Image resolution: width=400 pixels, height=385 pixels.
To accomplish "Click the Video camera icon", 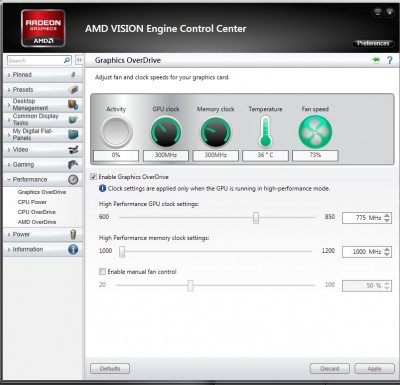I will [x=73, y=150].
